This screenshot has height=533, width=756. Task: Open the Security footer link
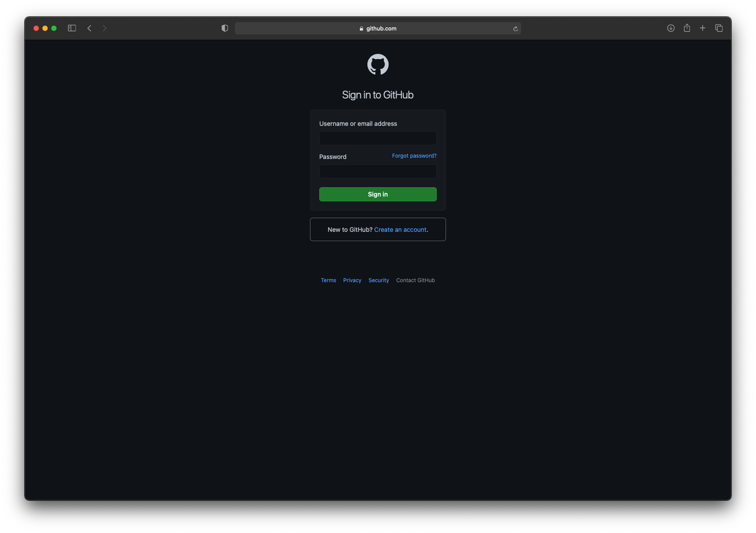pos(379,280)
